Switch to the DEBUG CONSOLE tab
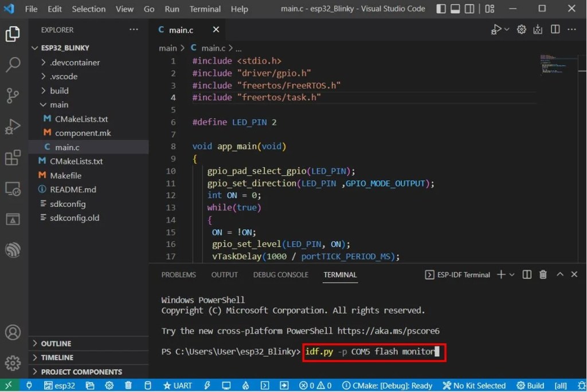The height and width of the screenshot is (392, 587). click(x=280, y=275)
